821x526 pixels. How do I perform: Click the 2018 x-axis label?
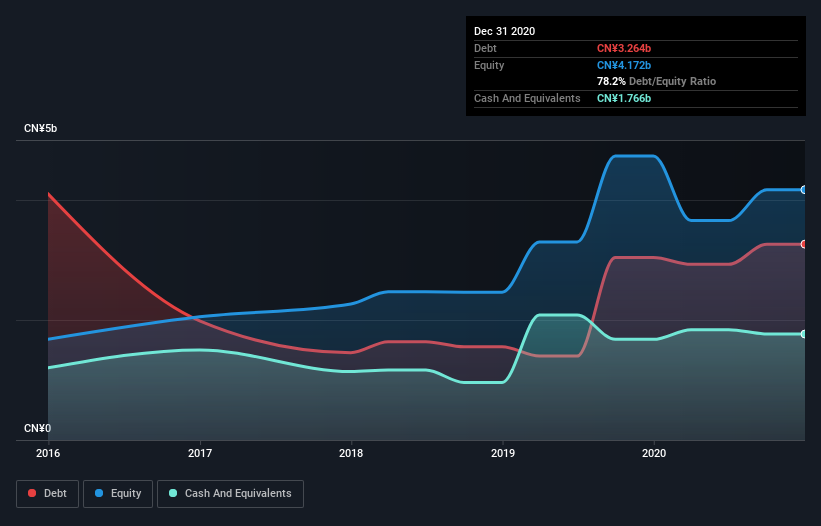point(351,453)
